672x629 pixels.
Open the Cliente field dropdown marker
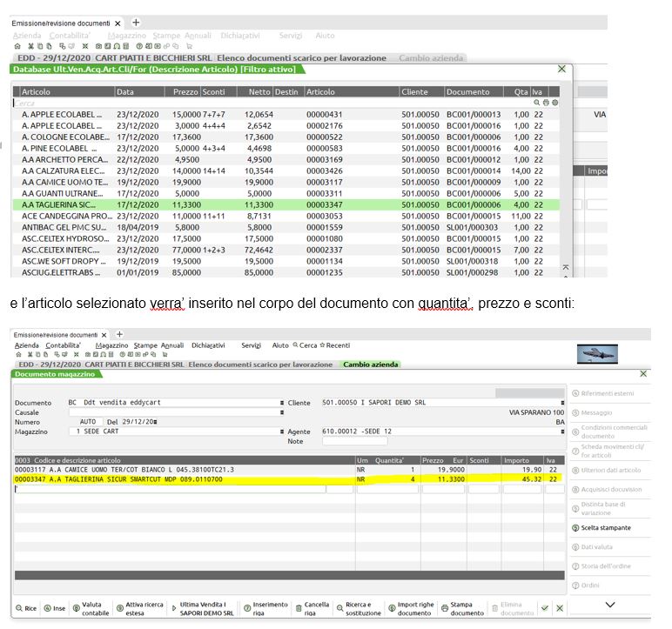click(562, 403)
